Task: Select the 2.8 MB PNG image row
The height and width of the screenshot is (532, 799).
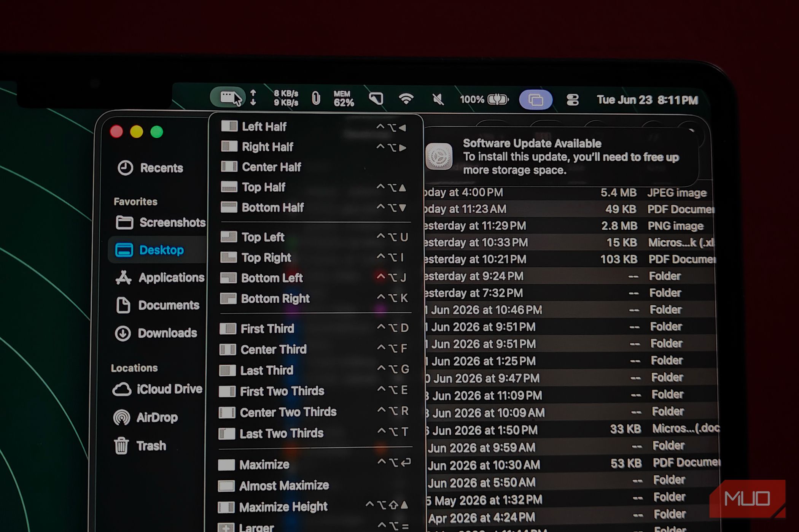Action: (569, 226)
